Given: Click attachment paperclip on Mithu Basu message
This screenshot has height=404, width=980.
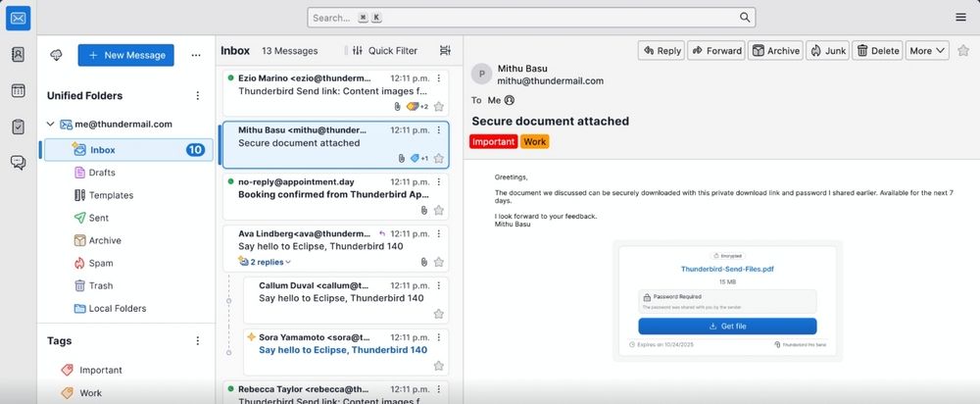Looking at the screenshot, I should pyautogui.click(x=401, y=159).
